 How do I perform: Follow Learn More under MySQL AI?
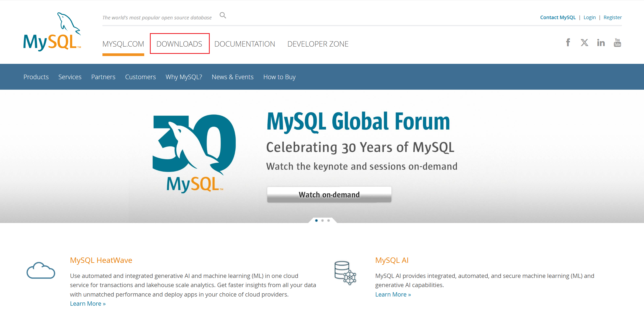tap(393, 294)
